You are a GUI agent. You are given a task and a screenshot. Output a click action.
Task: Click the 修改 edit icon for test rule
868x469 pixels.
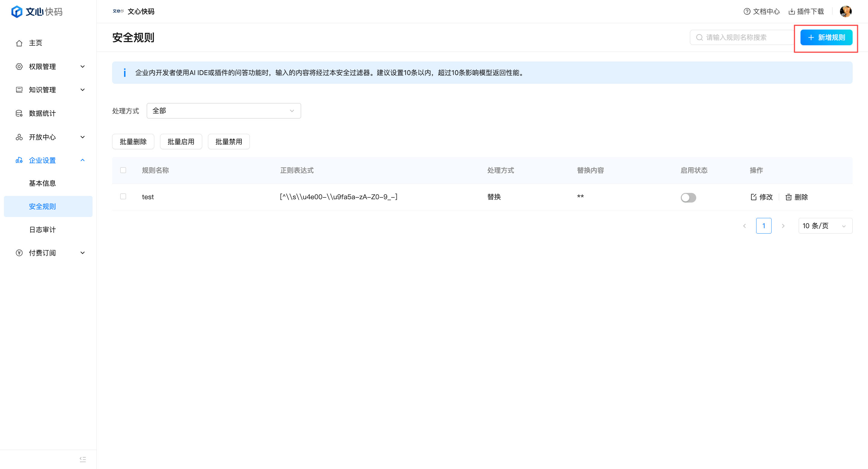point(754,197)
